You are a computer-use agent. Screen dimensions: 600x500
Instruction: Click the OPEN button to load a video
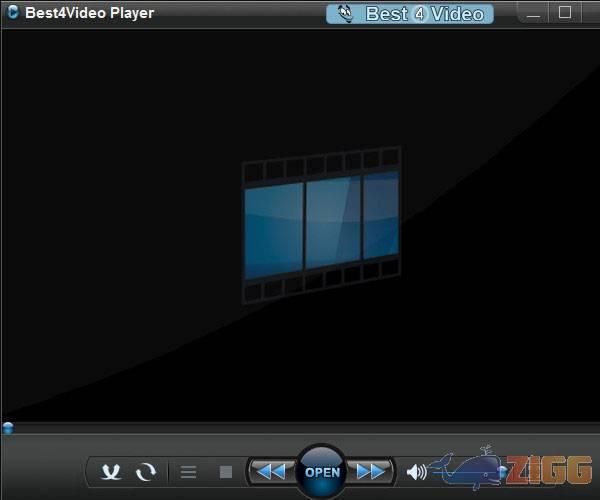pos(322,472)
